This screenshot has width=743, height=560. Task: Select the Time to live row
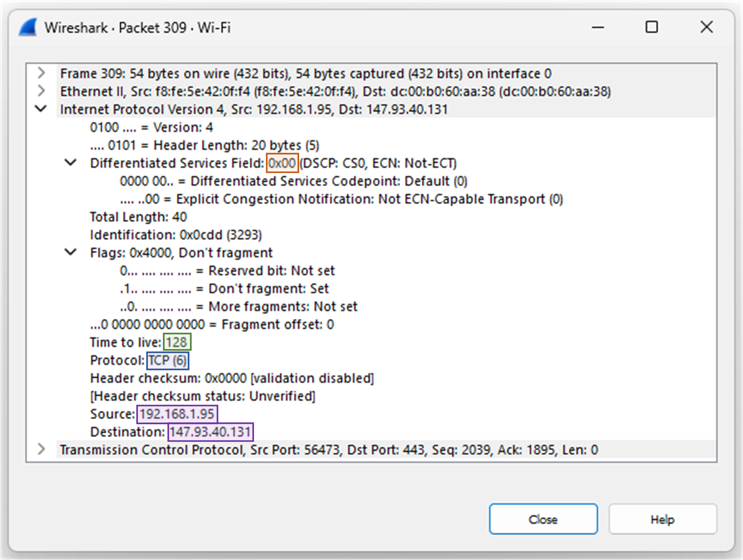tap(140, 342)
